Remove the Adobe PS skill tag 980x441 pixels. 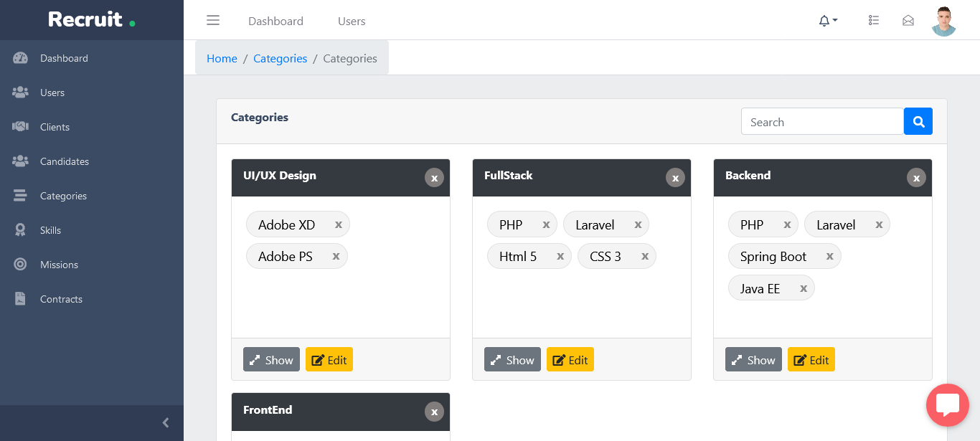coord(336,256)
